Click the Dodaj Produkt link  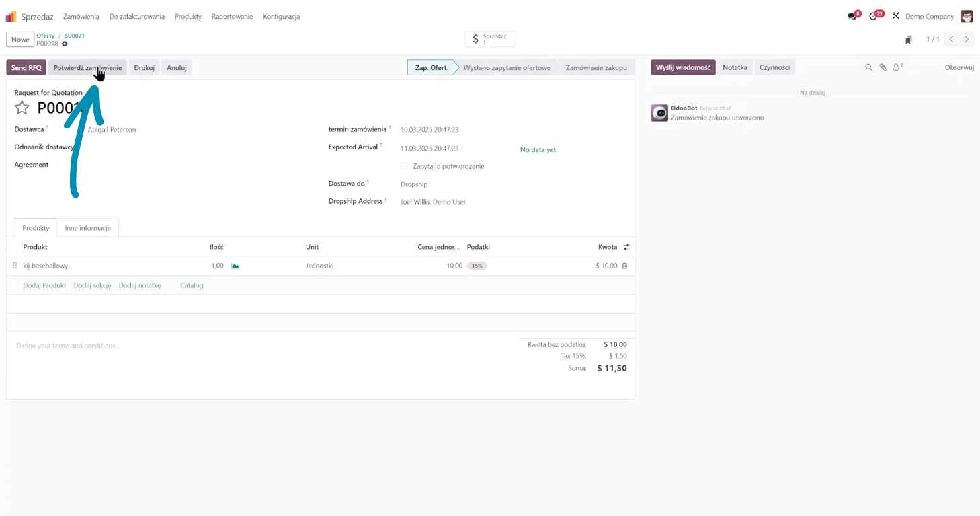pyautogui.click(x=44, y=285)
